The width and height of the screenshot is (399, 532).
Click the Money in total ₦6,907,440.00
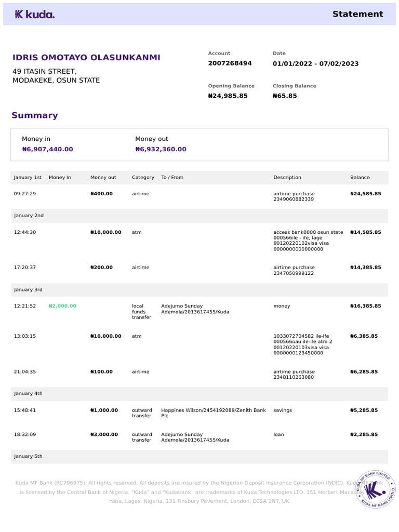point(48,149)
